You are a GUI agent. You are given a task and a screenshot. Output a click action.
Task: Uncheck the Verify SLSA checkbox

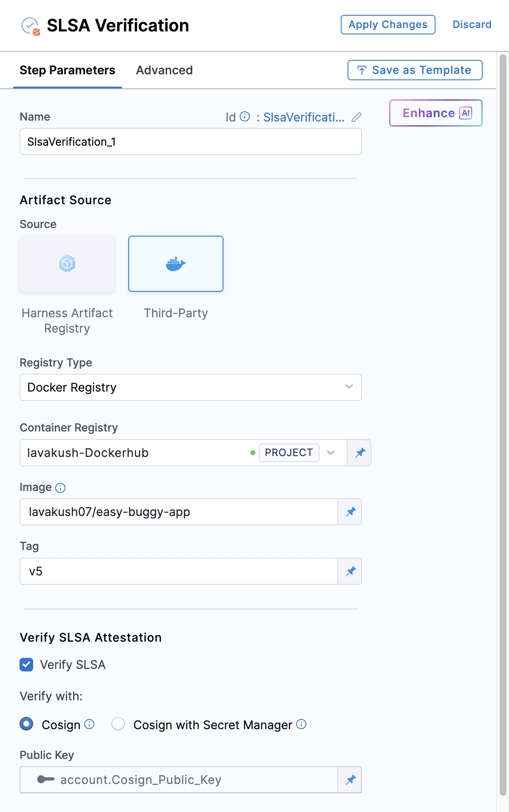[26, 665]
